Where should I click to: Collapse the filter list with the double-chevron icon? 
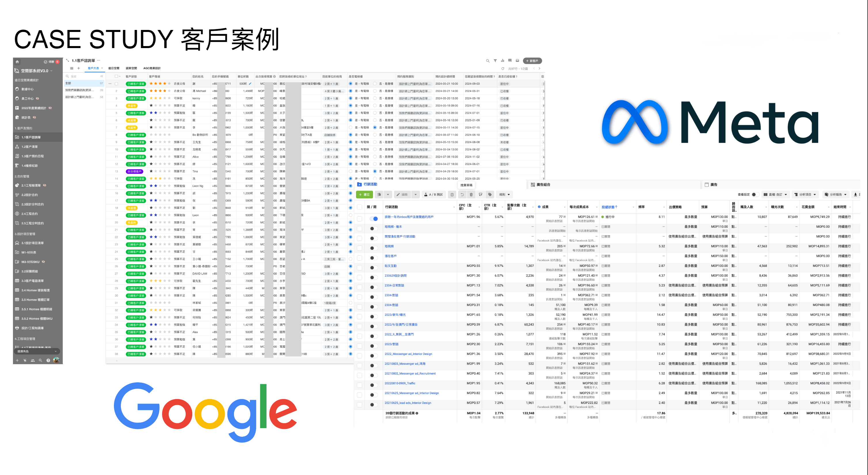101,76
